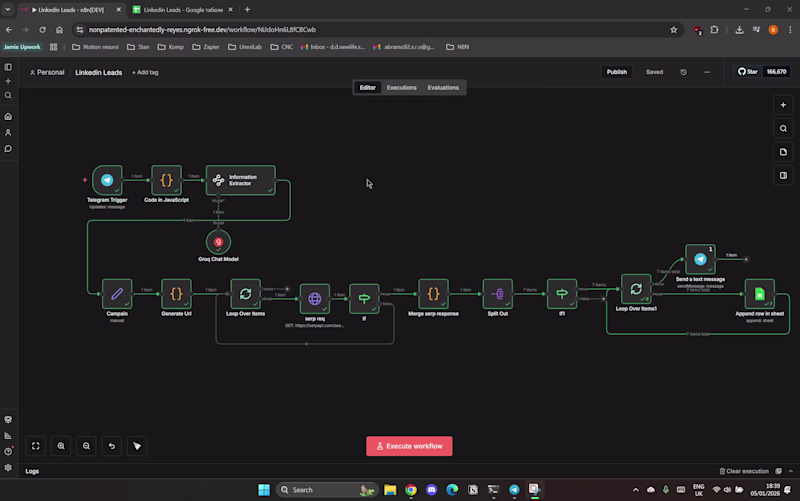Go to the home overview
Screen dimensions: 800x501
click(x=8, y=116)
